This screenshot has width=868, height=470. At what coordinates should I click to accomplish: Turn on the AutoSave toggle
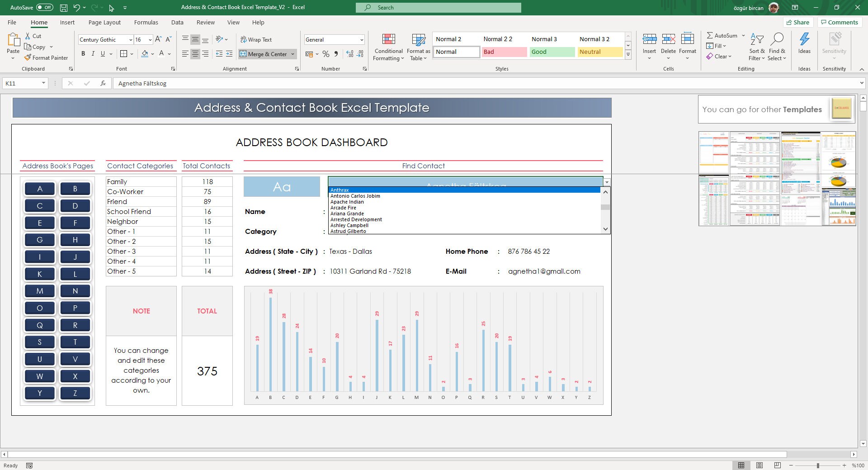click(43, 7)
